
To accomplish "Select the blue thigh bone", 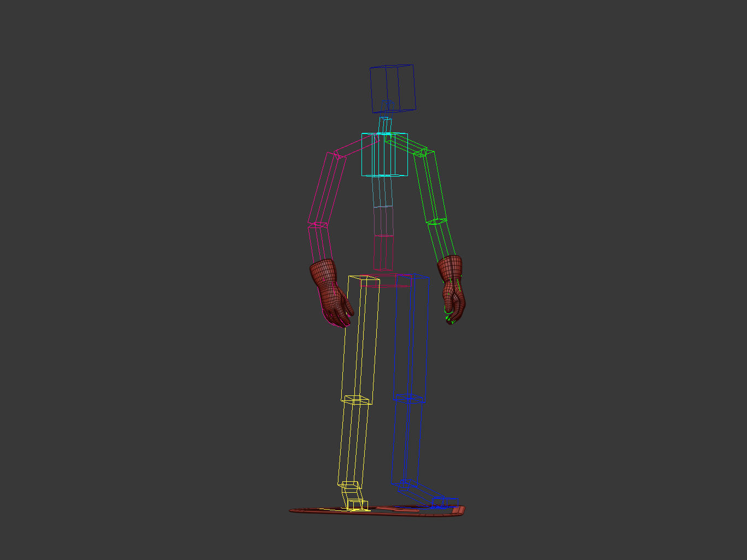I will 411,336.
